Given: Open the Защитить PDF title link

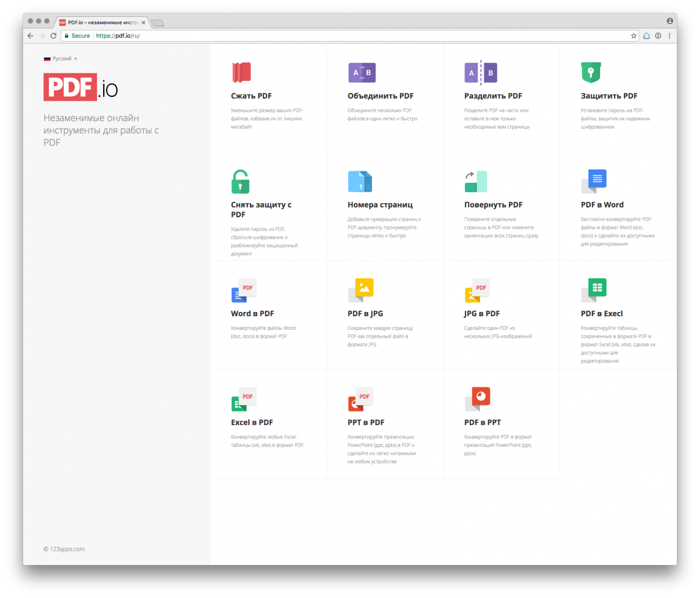Looking at the screenshot, I should pyautogui.click(x=609, y=96).
